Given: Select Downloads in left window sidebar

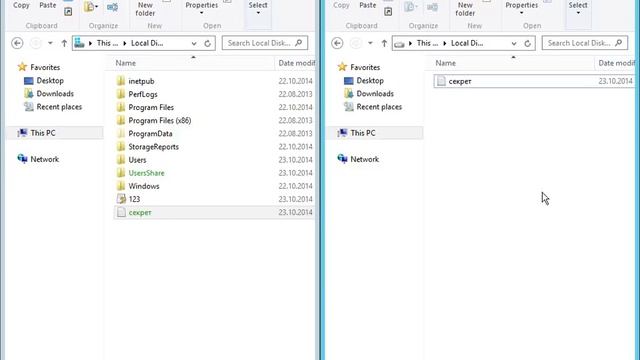Looking at the screenshot, I should click(x=55, y=93).
